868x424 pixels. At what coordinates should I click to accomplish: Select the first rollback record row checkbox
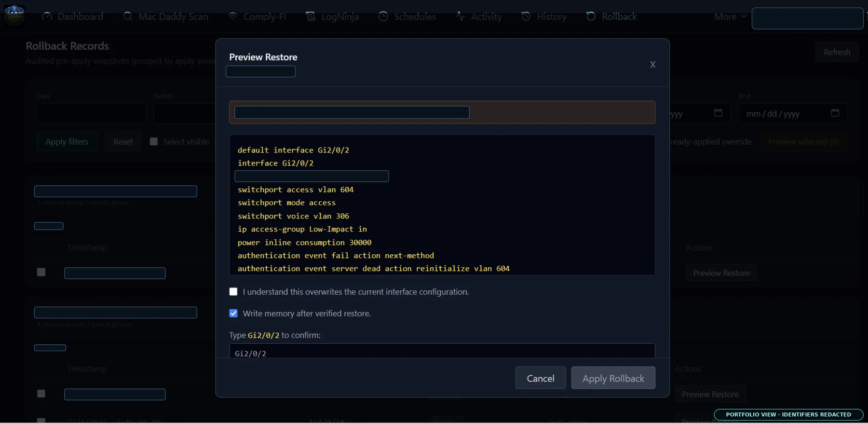41,273
